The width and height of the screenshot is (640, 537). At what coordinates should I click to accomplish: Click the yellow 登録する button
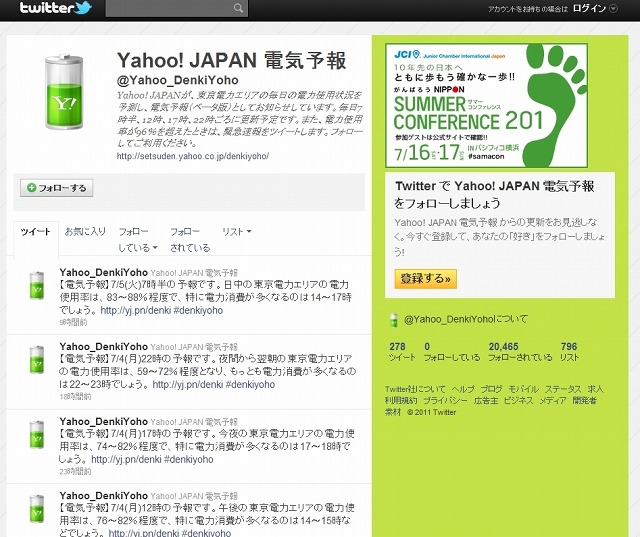[x=427, y=279]
